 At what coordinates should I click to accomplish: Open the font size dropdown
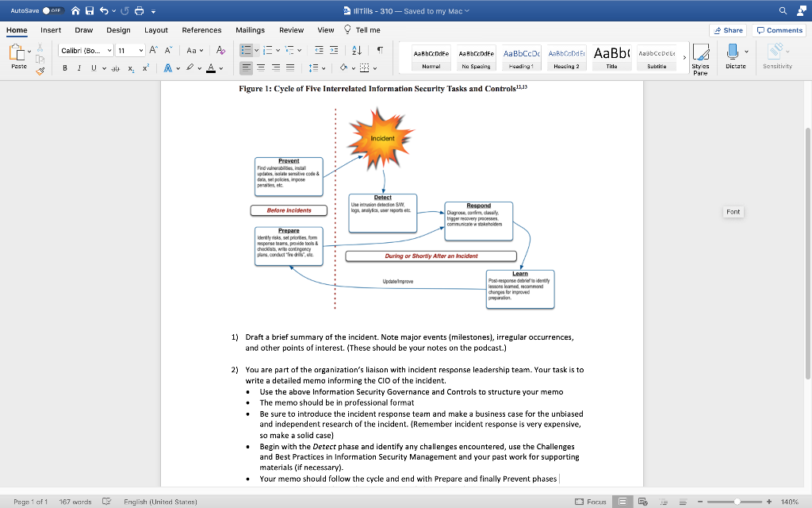140,50
